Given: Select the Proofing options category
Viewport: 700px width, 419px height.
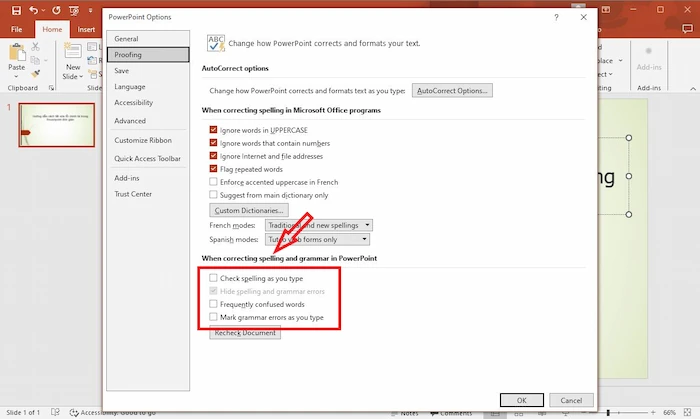Looking at the screenshot, I should point(148,54).
